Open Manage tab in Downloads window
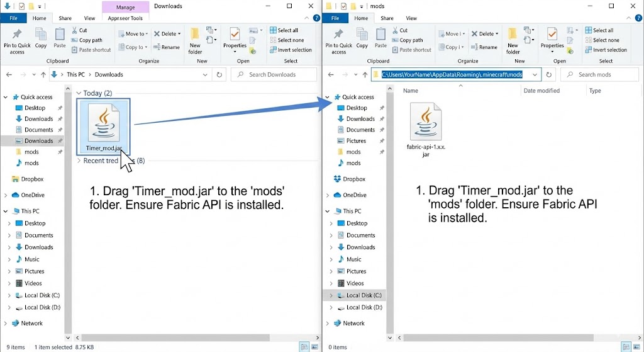Viewport: 644px width, 352px height. click(x=125, y=8)
